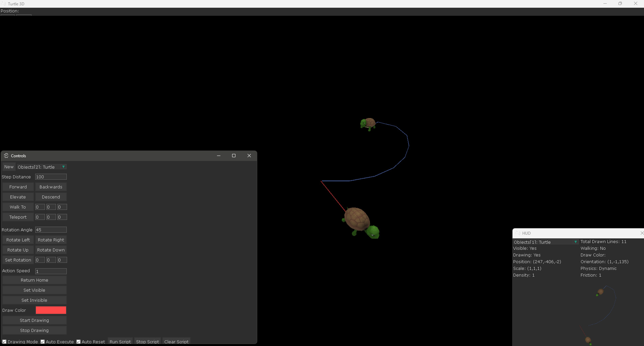Maximize the Controls window
Viewport: 644px width, 346px height.
(234, 156)
